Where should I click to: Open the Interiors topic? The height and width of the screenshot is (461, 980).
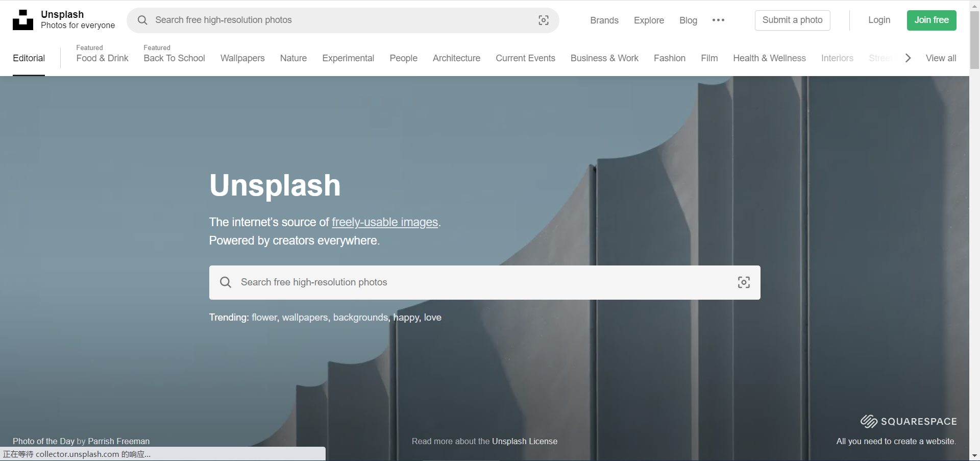(837, 58)
